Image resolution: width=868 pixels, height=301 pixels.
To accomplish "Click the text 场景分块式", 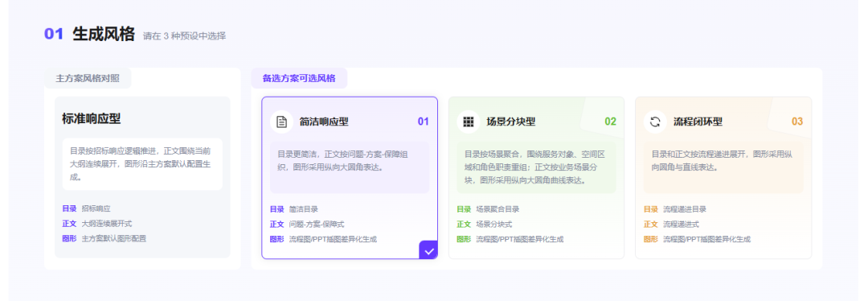I will pos(493,224).
